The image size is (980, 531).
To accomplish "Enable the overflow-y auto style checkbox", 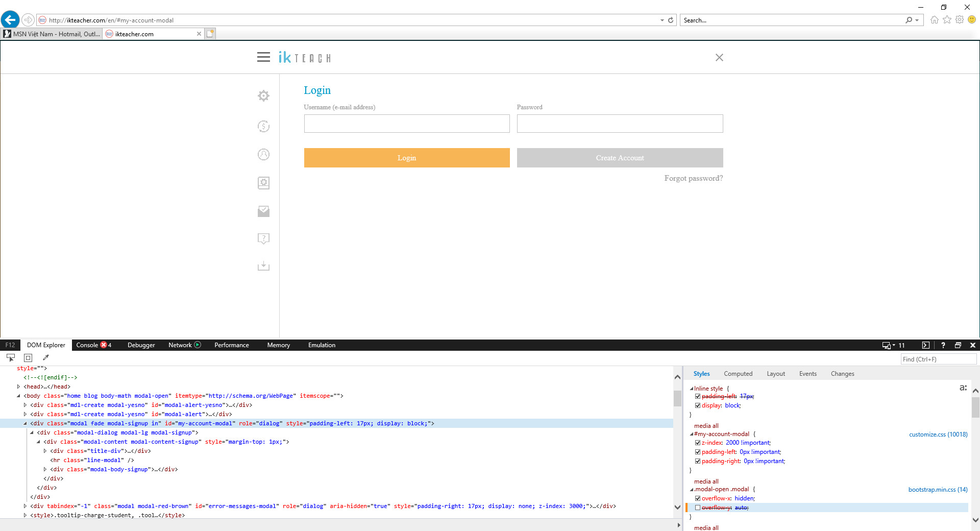I will (698, 508).
